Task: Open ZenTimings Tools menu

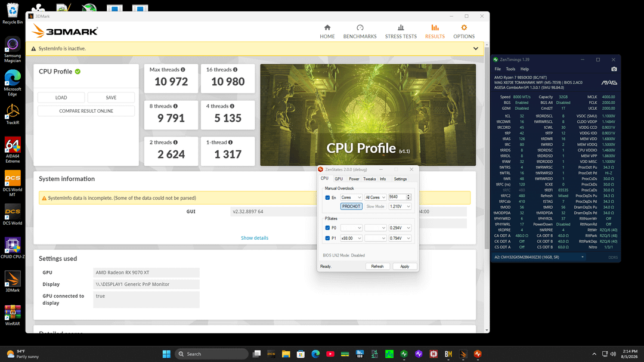Action: pos(510,69)
